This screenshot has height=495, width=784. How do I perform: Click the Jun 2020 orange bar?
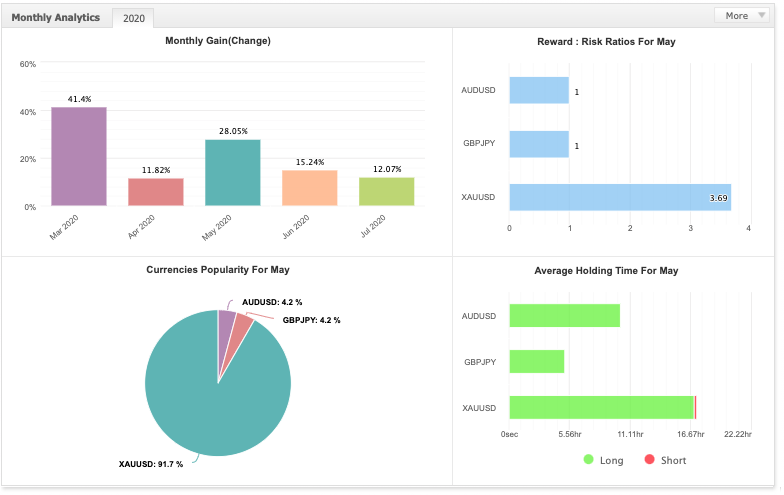pyautogui.click(x=310, y=188)
